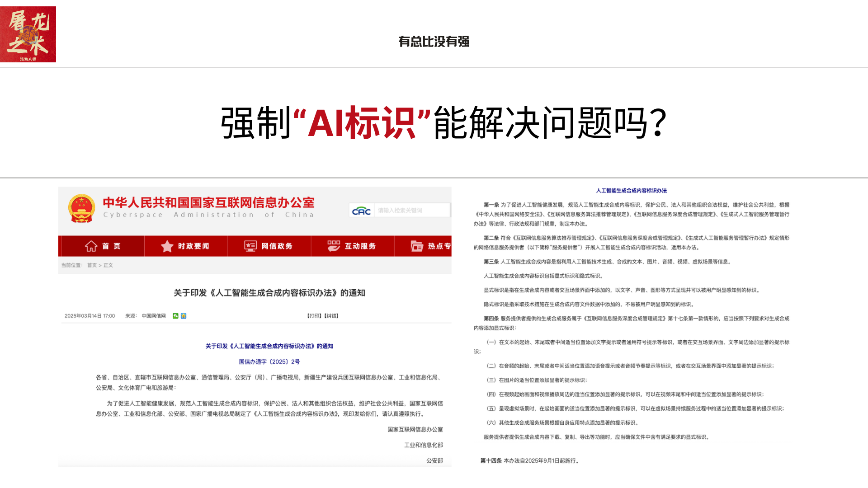Click the red 屠龙之术 logo image
This screenshot has width=868, height=488.
pos(28,34)
